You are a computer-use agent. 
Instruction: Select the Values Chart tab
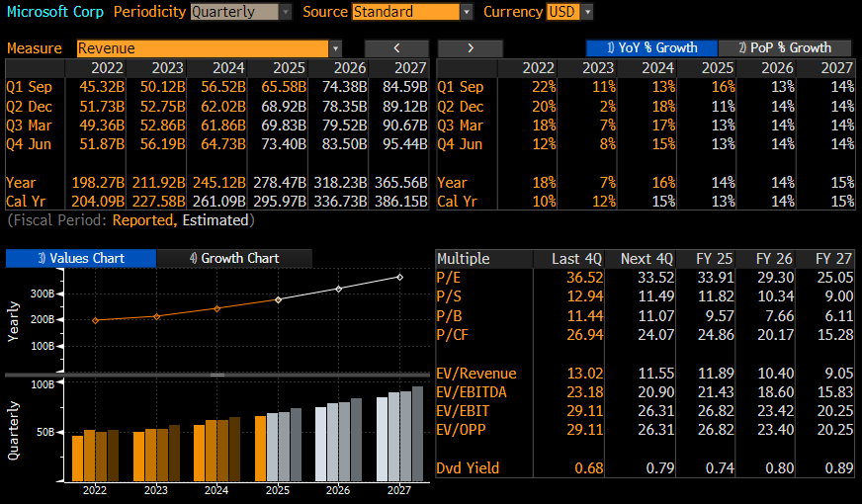(x=81, y=258)
